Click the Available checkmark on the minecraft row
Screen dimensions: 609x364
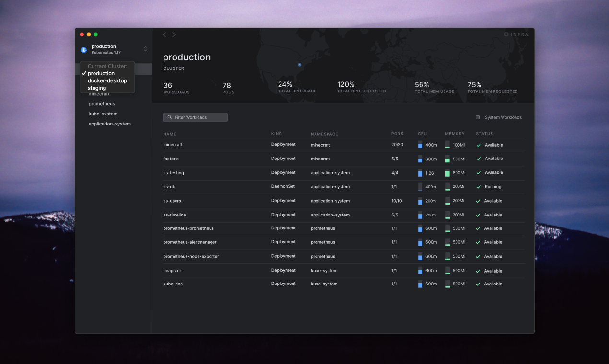478,145
